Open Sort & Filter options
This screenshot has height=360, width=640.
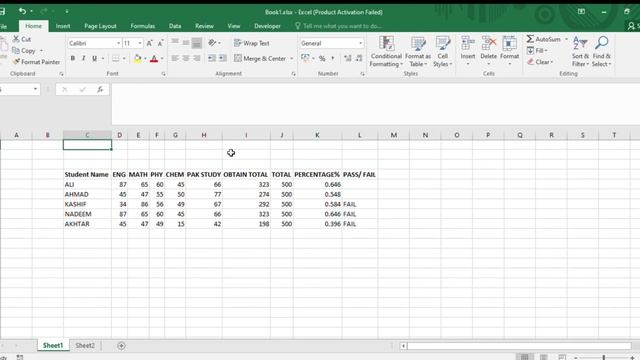[x=580, y=51]
